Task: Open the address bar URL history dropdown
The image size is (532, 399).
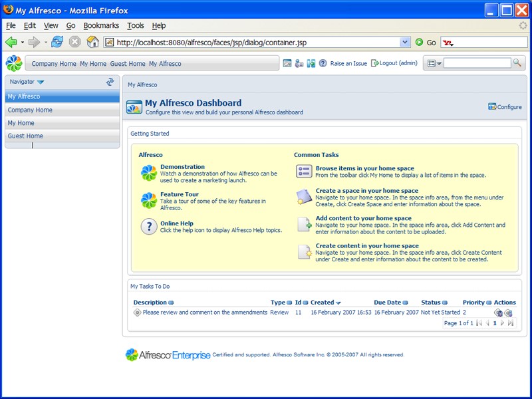Action: click(405, 42)
